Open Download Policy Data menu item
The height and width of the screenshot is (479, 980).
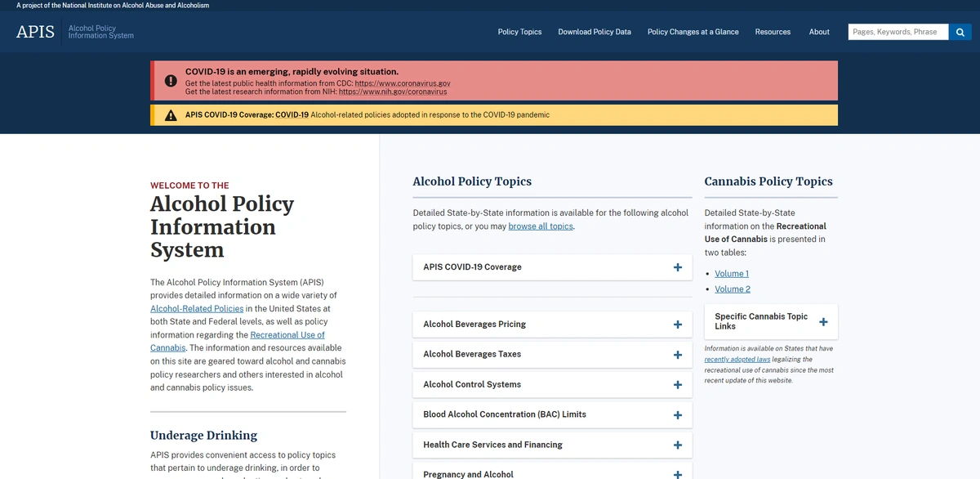[x=595, y=32]
